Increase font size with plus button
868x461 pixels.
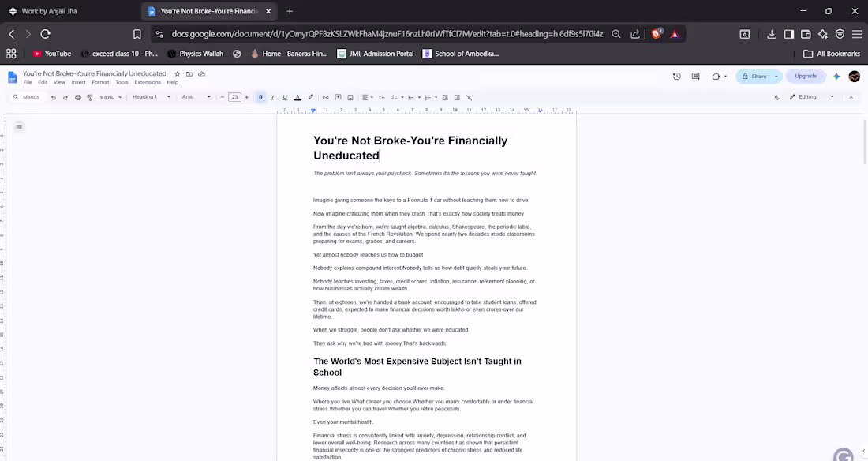click(246, 98)
